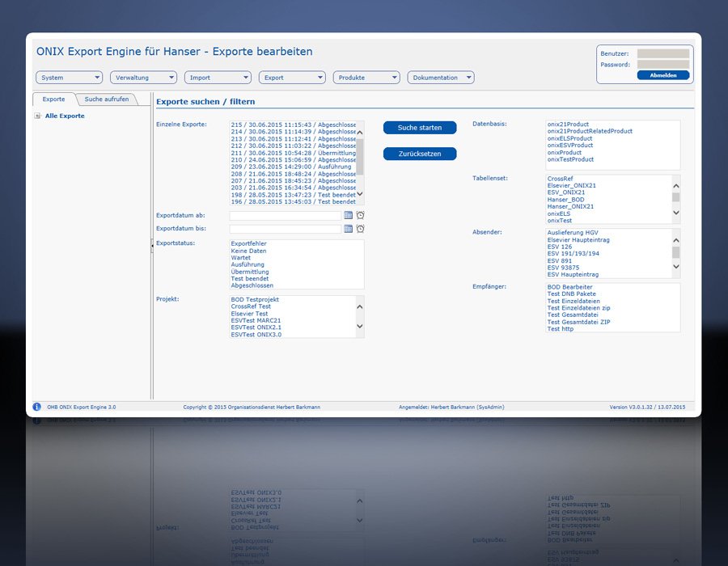Select Hanser_ONIX21 in Tabellenset list
728x566 pixels.
coord(570,206)
